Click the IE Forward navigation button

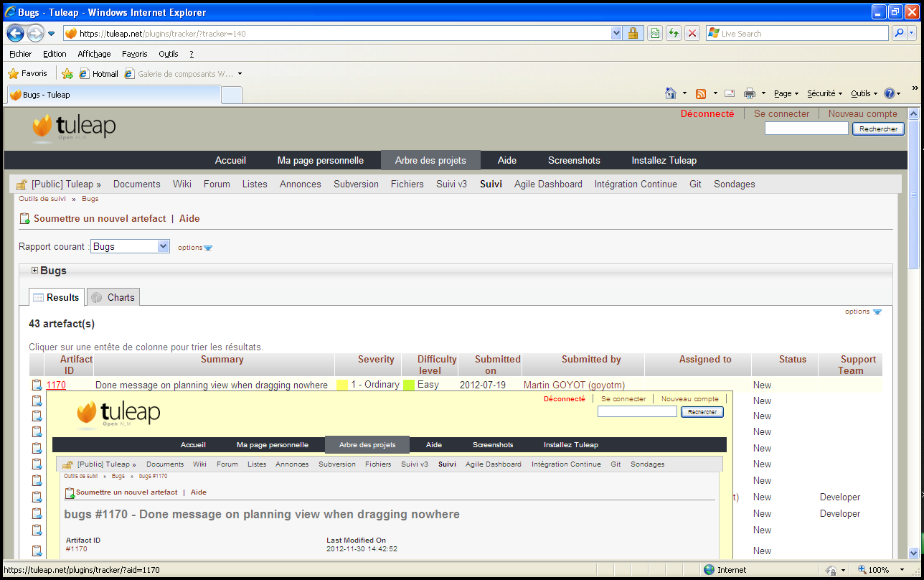(x=35, y=33)
